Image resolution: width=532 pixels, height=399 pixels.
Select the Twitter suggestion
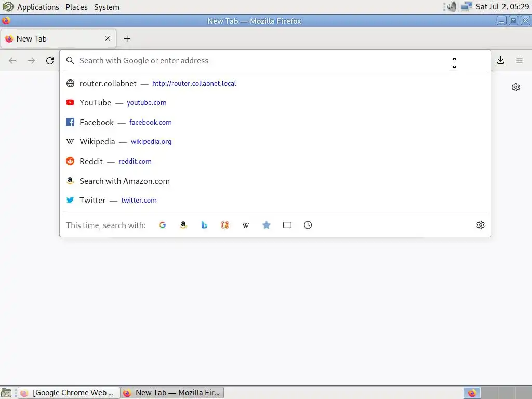click(x=275, y=201)
